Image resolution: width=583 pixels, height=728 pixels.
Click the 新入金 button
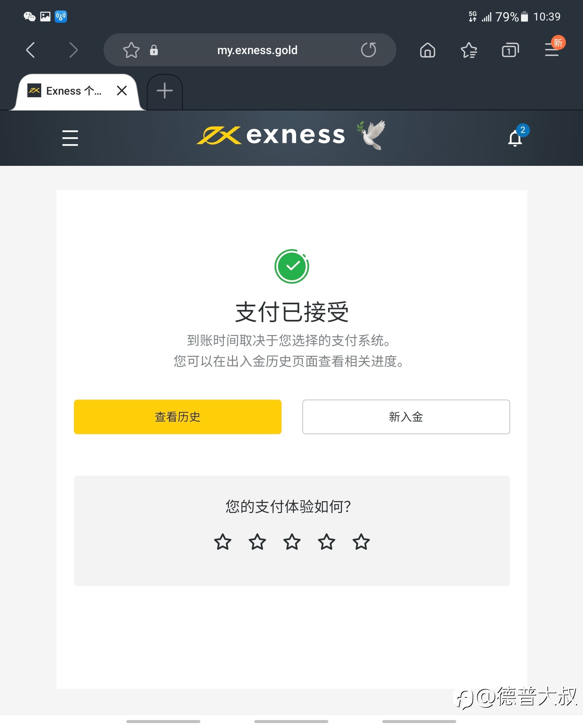[x=406, y=417]
